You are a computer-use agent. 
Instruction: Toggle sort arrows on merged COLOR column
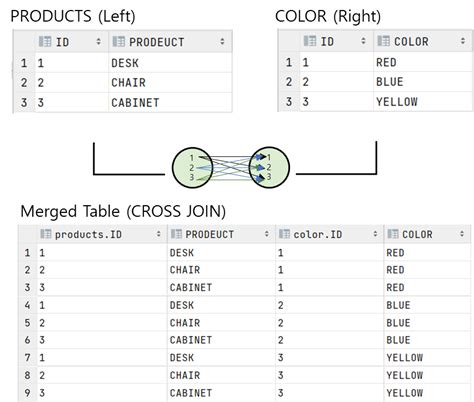pyautogui.click(x=462, y=234)
